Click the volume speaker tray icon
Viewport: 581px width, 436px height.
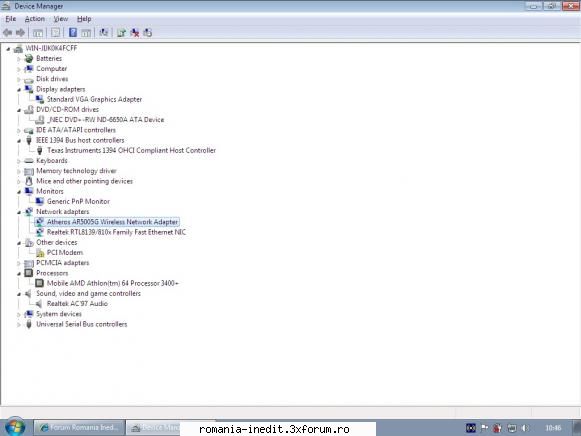(x=524, y=428)
